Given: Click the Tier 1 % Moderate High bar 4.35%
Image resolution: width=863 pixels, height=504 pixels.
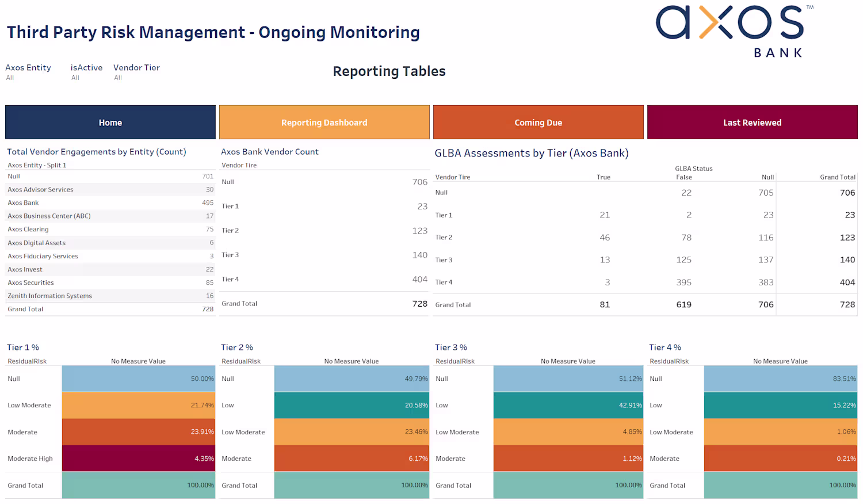Looking at the screenshot, I should 138,459.
